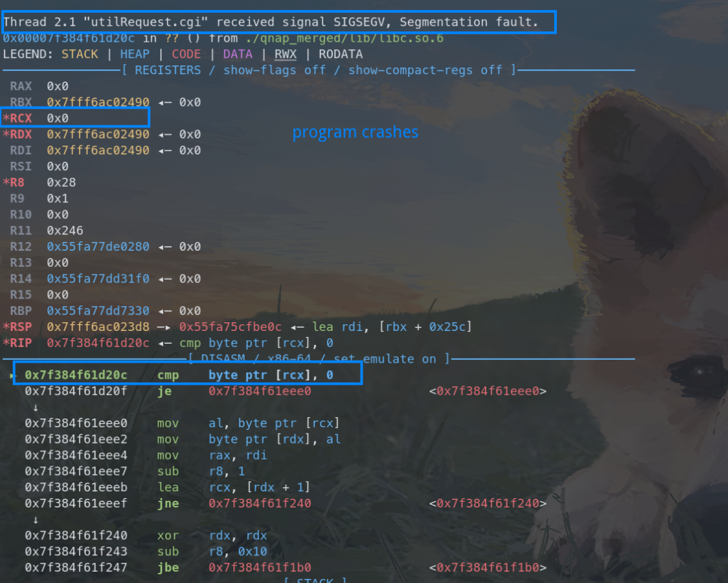Click the STACK legend label
This screenshot has height=583, width=728.
pyautogui.click(x=80, y=55)
